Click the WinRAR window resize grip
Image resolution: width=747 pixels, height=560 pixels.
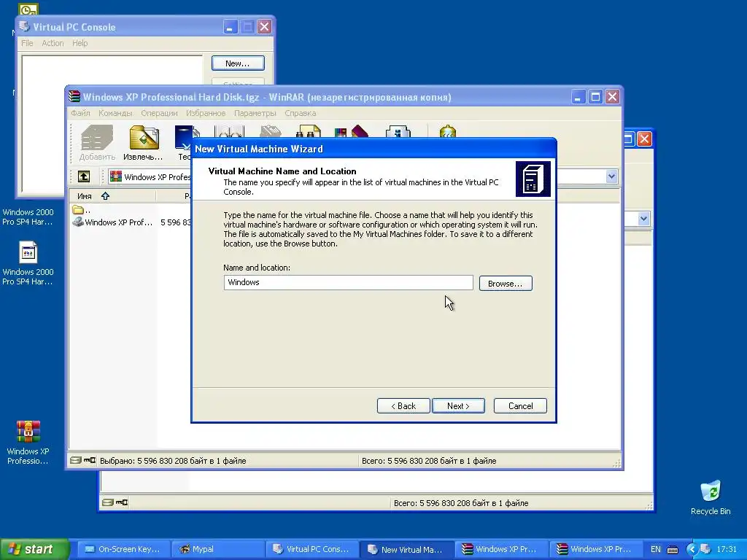616,463
